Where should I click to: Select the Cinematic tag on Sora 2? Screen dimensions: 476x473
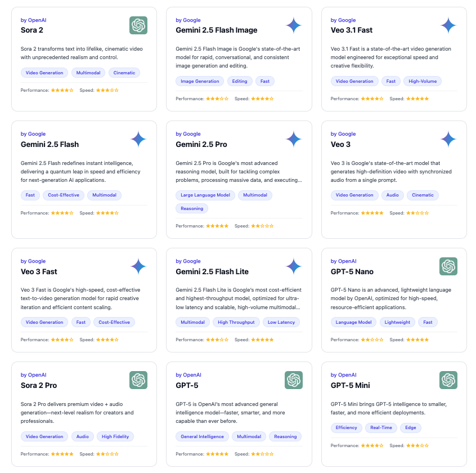124,73
